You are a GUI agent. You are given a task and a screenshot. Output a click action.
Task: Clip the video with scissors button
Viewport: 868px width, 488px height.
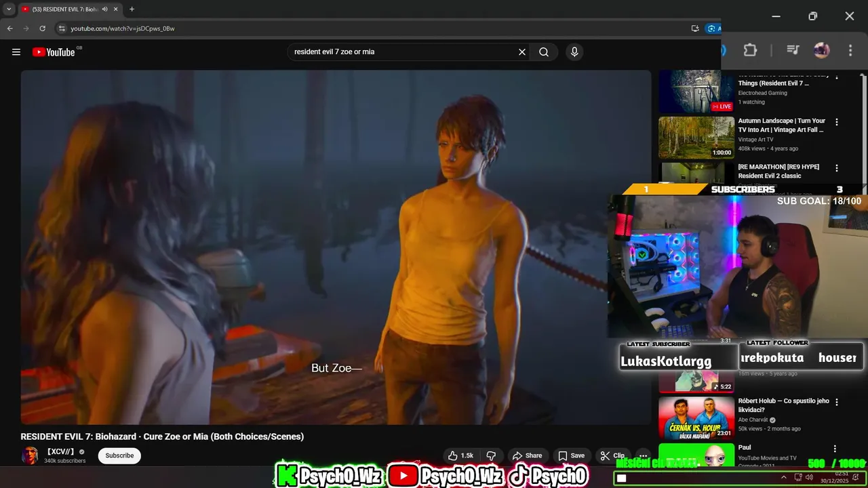click(x=612, y=455)
